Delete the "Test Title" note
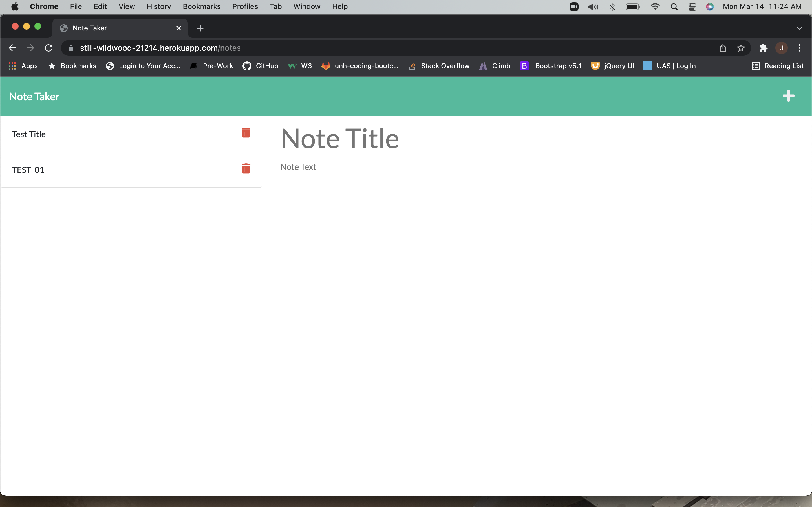 (x=246, y=133)
